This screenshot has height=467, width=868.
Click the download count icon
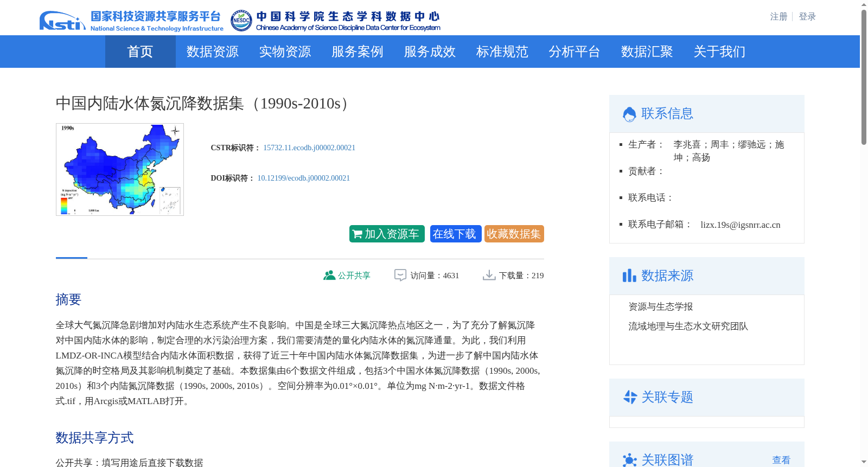(489, 275)
